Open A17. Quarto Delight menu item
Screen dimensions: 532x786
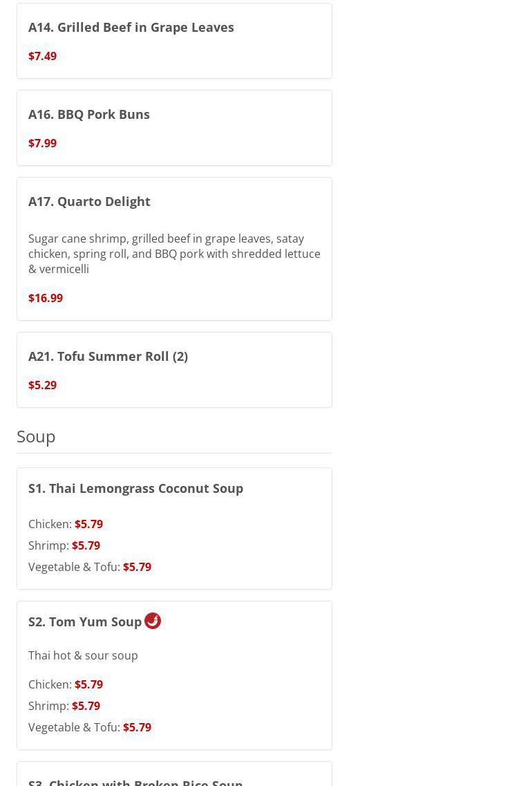[89, 201]
